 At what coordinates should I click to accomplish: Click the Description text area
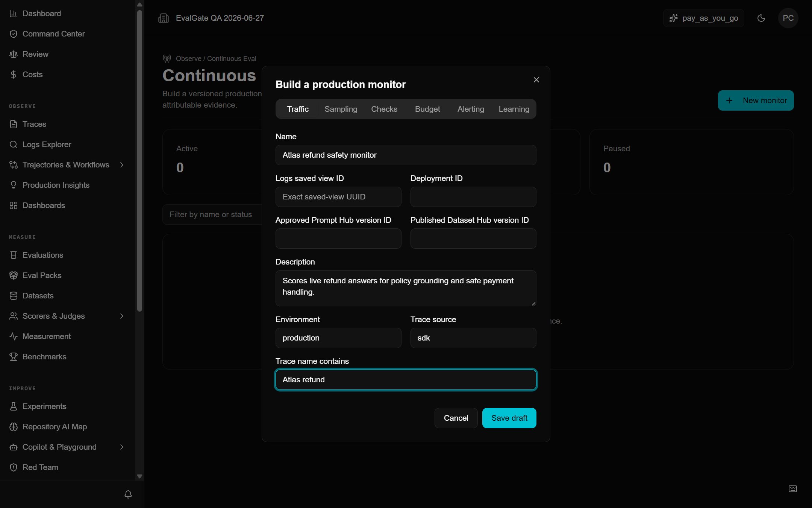[x=406, y=288]
